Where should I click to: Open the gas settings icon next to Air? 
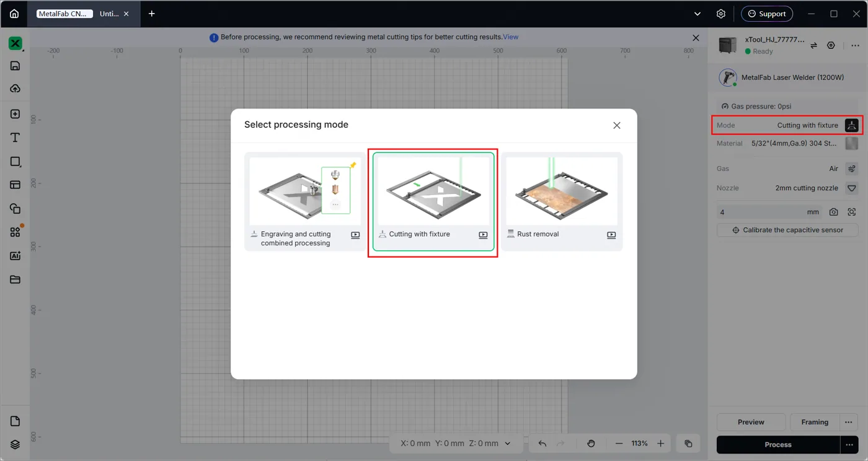pos(852,169)
